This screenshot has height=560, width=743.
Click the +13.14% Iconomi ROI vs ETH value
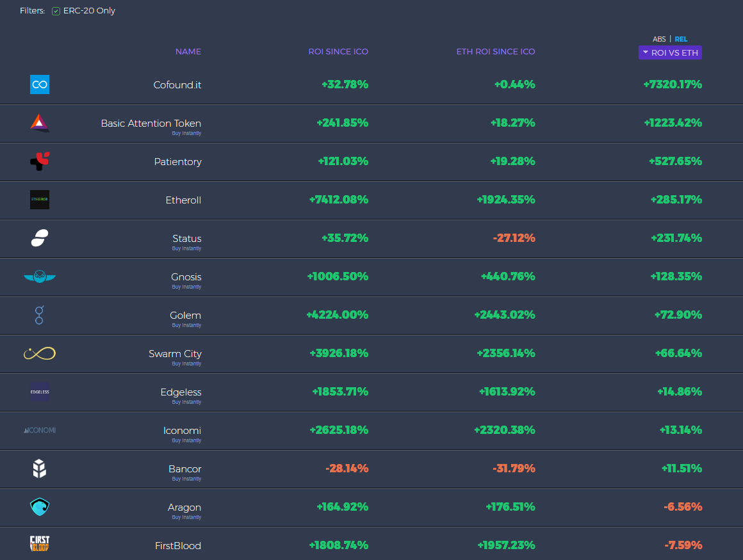click(x=681, y=430)
